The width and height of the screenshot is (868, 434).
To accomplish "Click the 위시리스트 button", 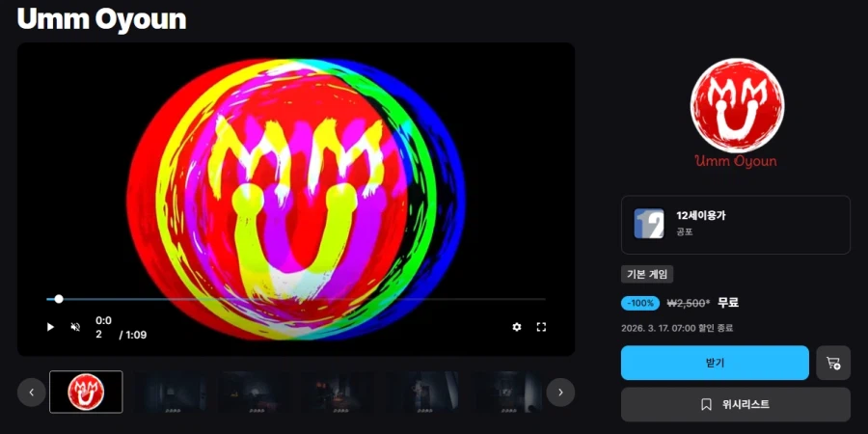I will coord(736,405).
